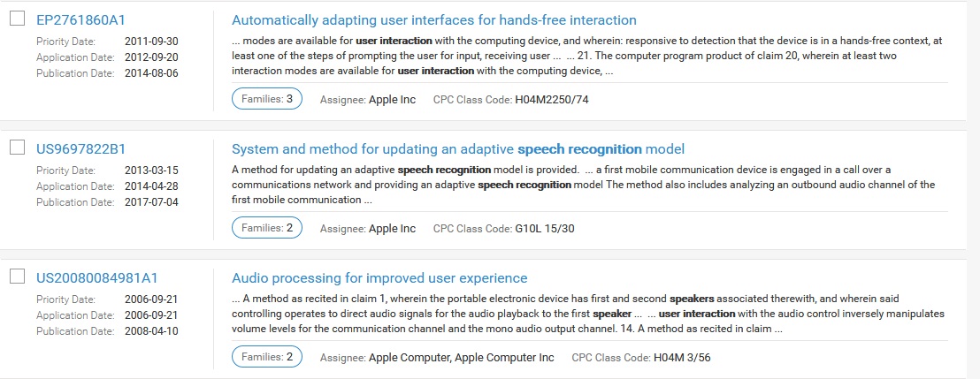This screenshot has height=379, width=980.
Task: Open 'Audio processing for improved user experience'
Action: tap(379, 278)
